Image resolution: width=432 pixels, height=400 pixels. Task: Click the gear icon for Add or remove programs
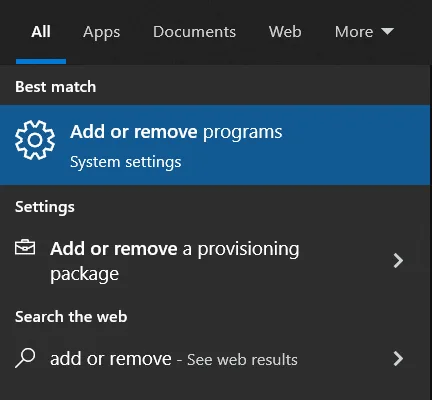point(35,140)
